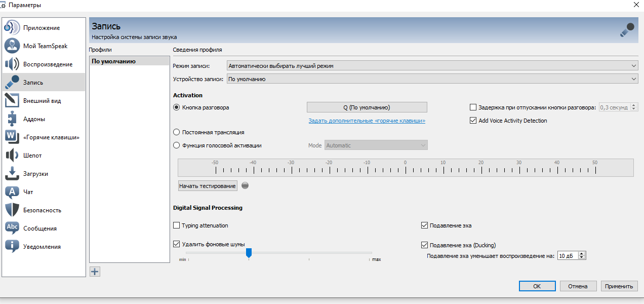This screenshot has height=304, width=644.
Task: Open the Аддоны section
Action: [44, 119]
